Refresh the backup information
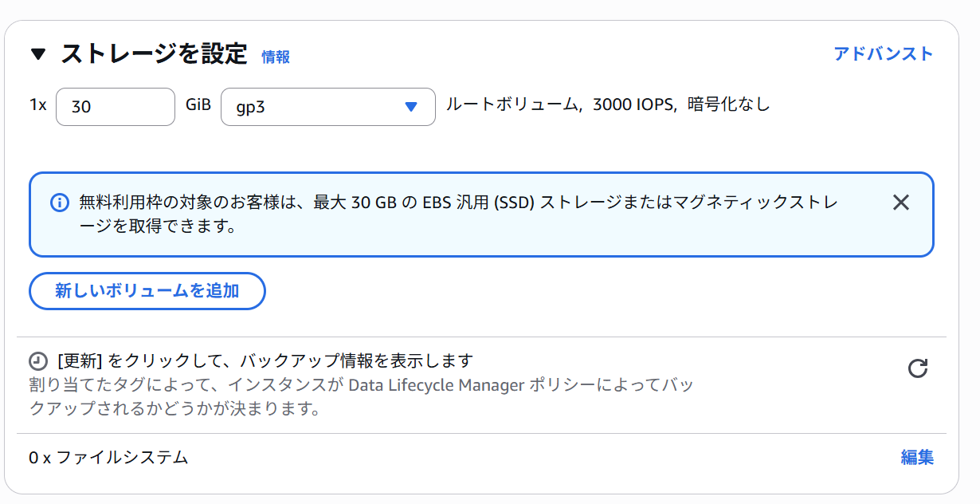The height and width of the screenshot is (504, 980). click(918, 368)
